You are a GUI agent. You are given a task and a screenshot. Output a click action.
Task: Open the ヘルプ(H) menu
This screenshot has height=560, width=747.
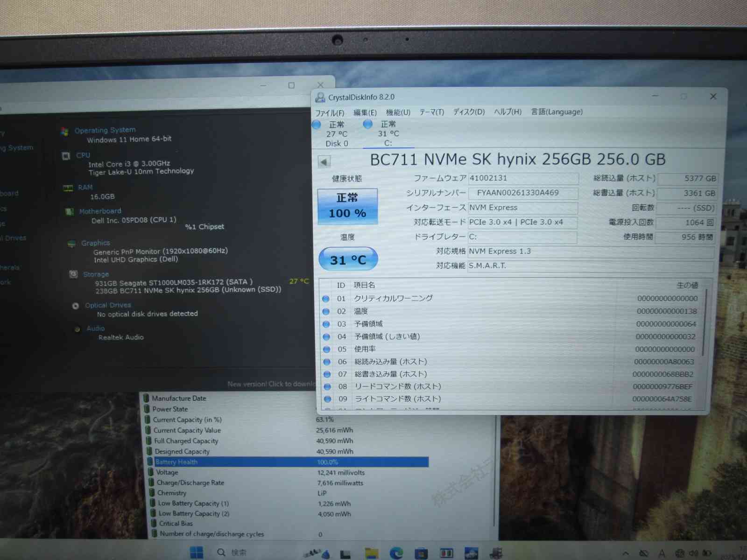coord(507,112)
